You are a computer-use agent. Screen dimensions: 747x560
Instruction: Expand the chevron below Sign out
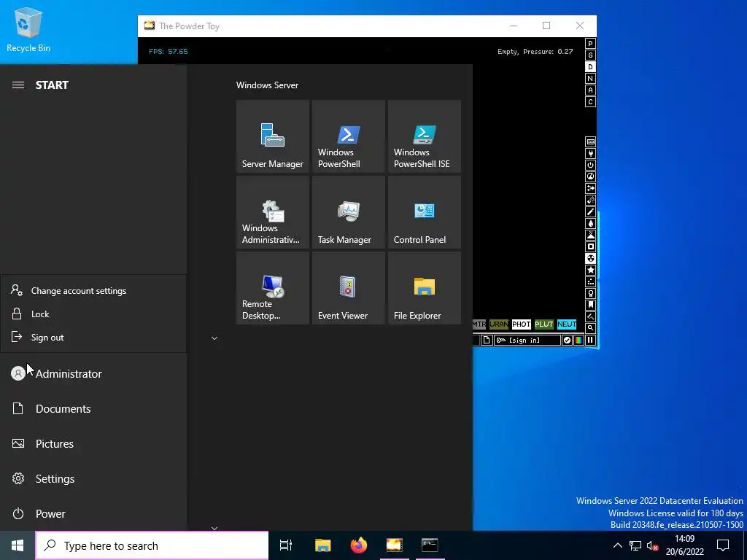[x=214, y=338]
